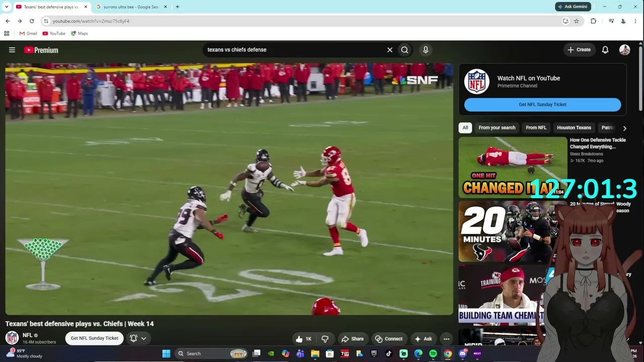Click Ask Gemini button
This screenshot has width=644, height=362.
click(x=573, y=7)
